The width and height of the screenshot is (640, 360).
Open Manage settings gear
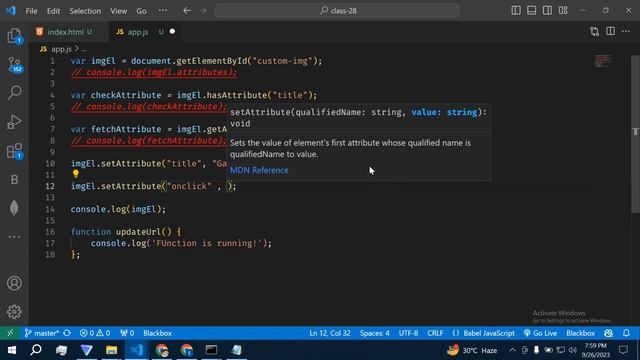(14, 312)
